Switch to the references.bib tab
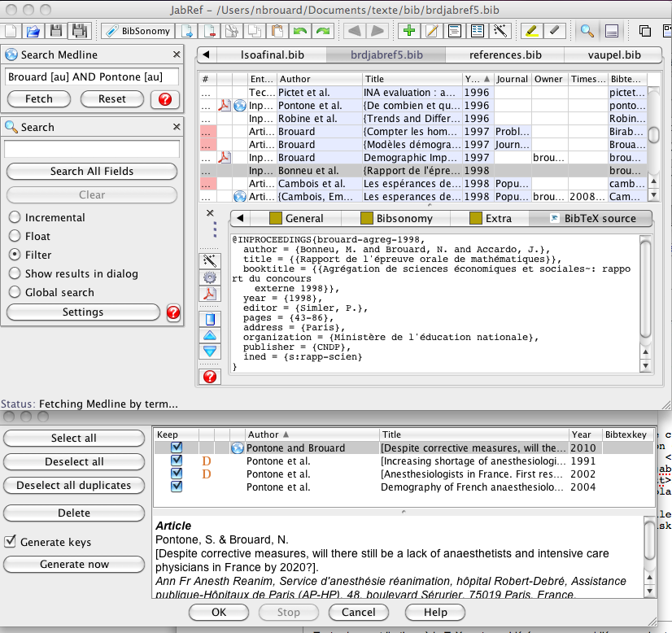The width and height of the screenshot is (672, 633). point(505,55)
